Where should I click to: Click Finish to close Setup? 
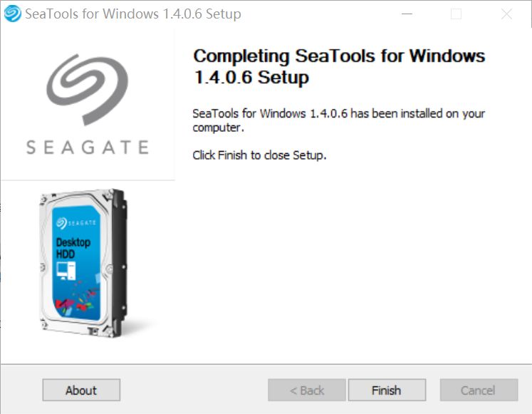[x=387, y=390]
